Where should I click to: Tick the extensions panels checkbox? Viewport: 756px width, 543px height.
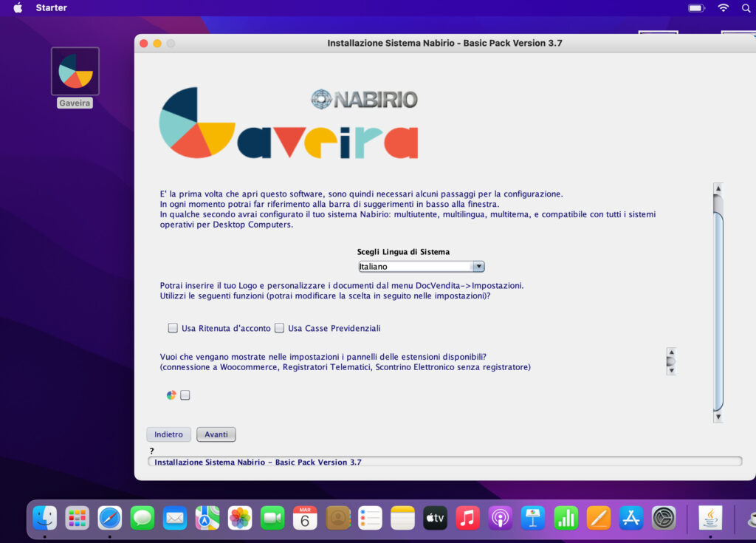point(185,395)
